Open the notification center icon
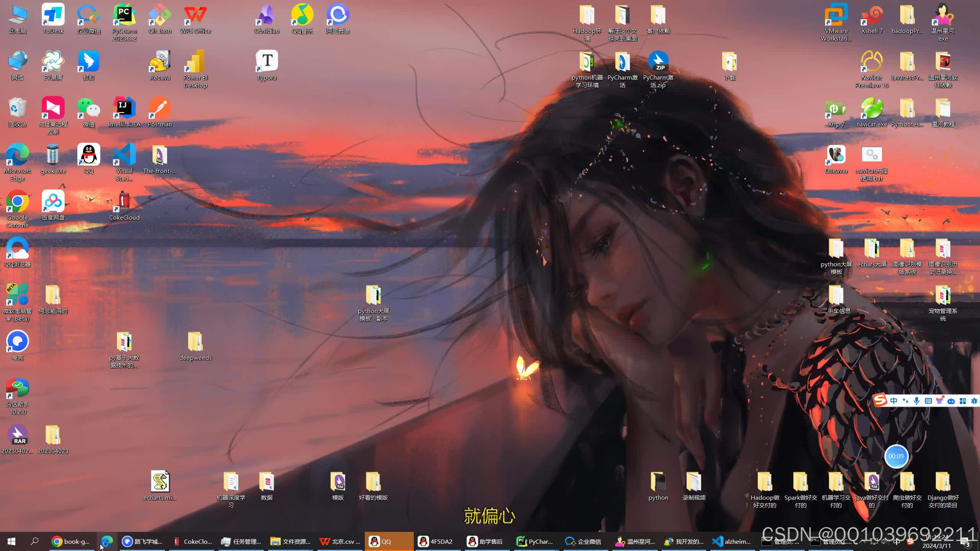Image resolution: width=980 pixels, height=551 pixels. pos(965,542)
